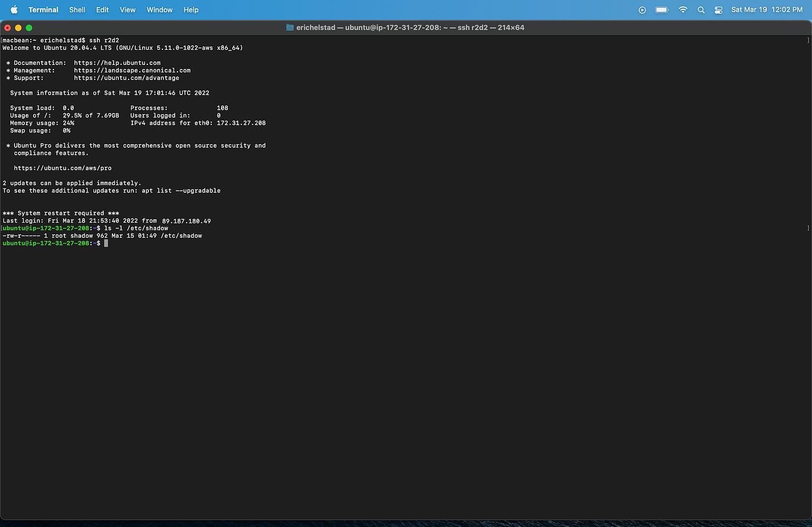The image size is (812, 527).
Task: Open the Apple menu
Action: [14, 9]
